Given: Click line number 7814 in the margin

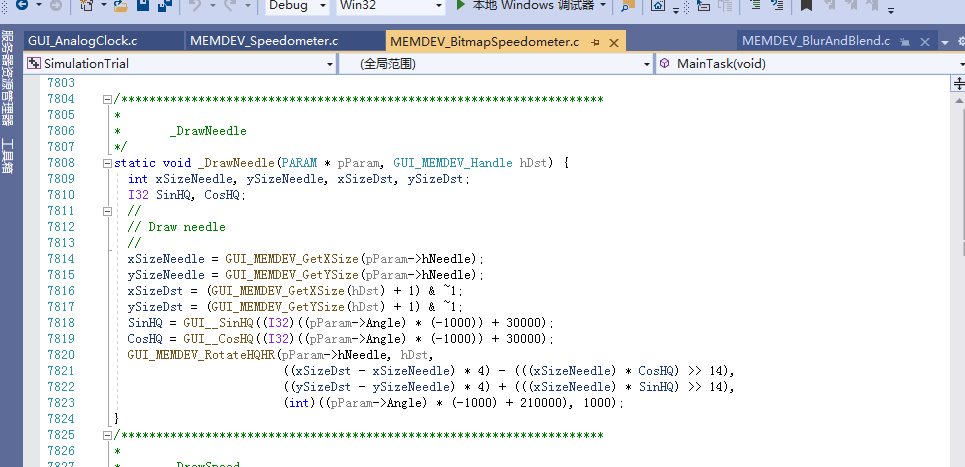Looking at the screenshot, I should (61, 259).
